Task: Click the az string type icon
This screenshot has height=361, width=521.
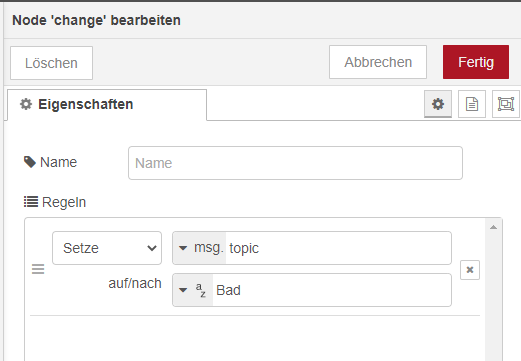Action: 201,290
